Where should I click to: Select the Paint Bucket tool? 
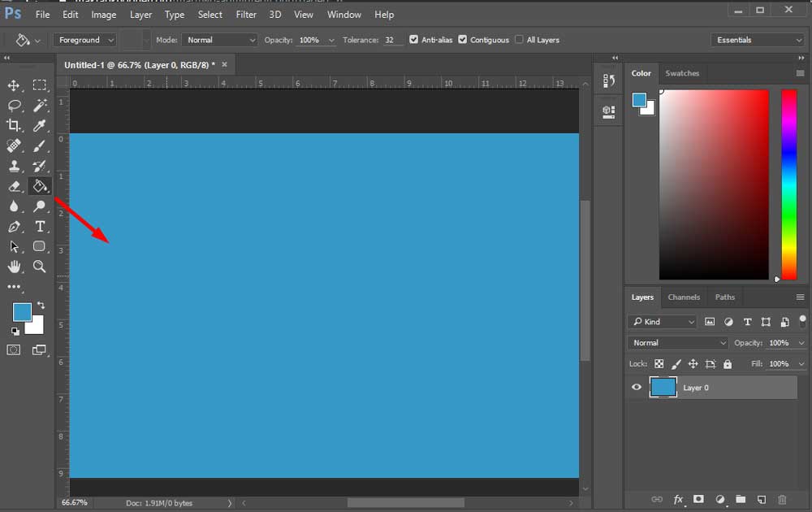(39, 186)
